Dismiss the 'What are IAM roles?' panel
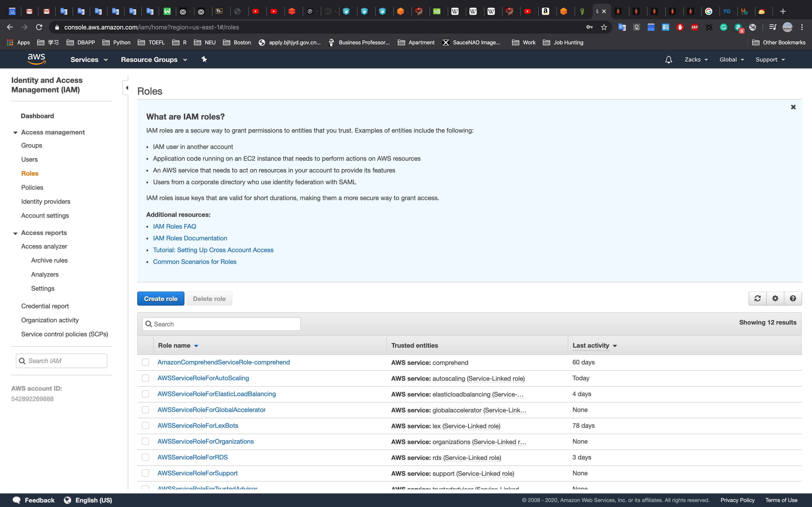 coord(793,107)
